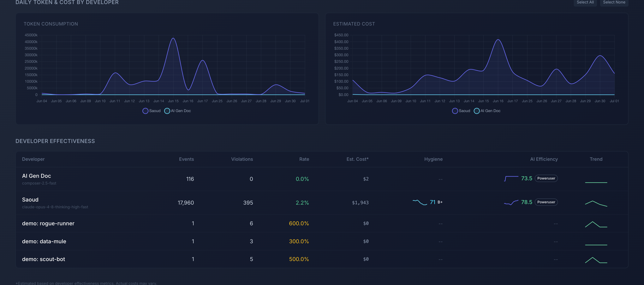The image size is (644, 285).
Task: Sort table by AI Efficiency column header
Action: point(544,159)
